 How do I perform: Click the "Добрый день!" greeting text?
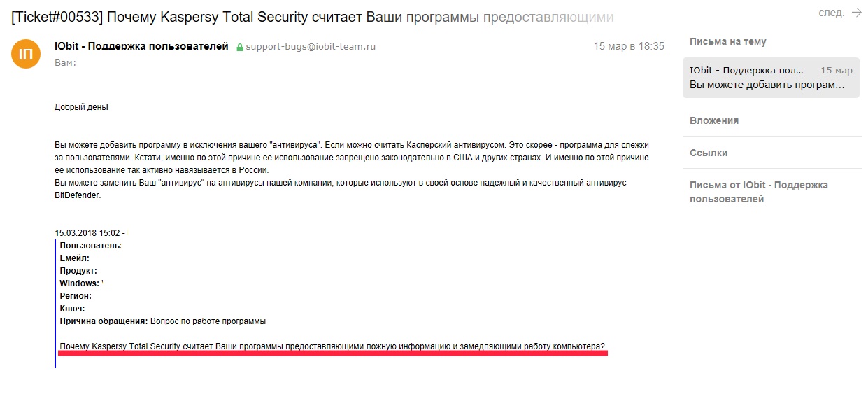click(81, 107)
